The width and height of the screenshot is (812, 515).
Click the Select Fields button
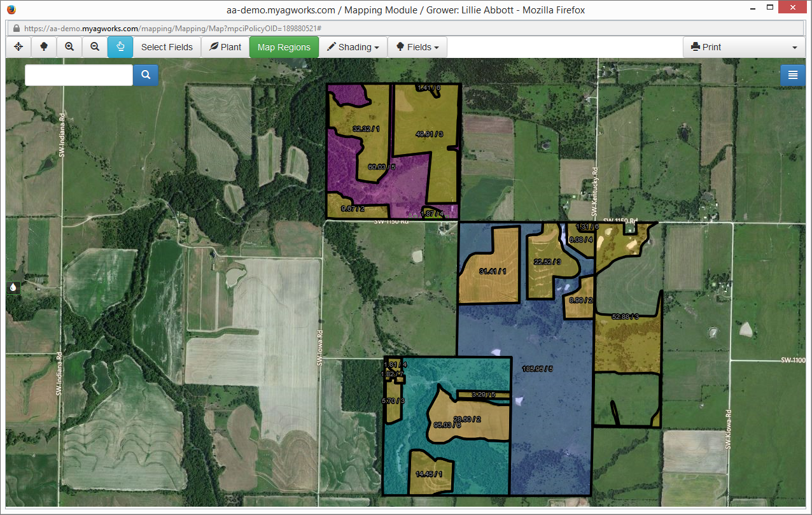167,46
